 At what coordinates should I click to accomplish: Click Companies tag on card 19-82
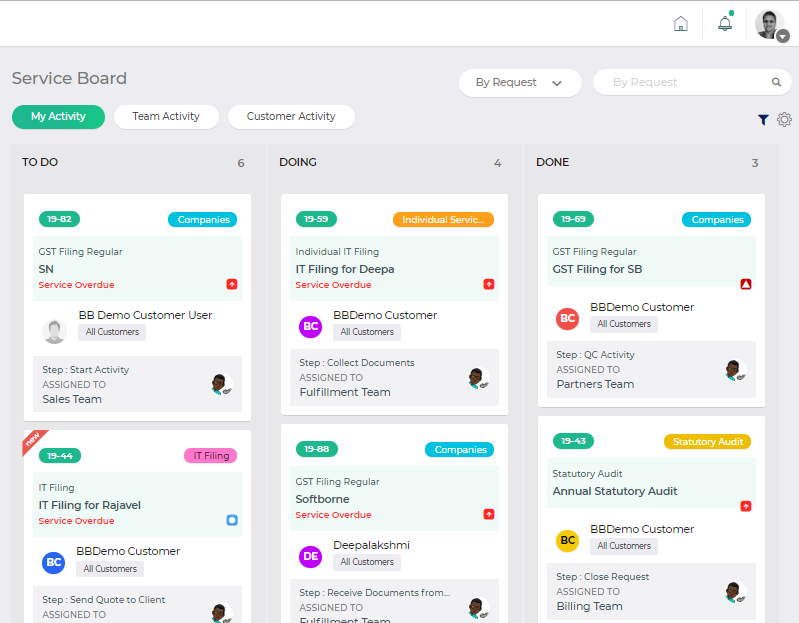point(203,220)
